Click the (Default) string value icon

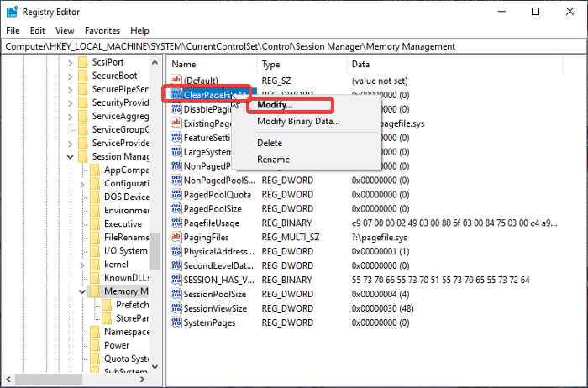point(176,80)
